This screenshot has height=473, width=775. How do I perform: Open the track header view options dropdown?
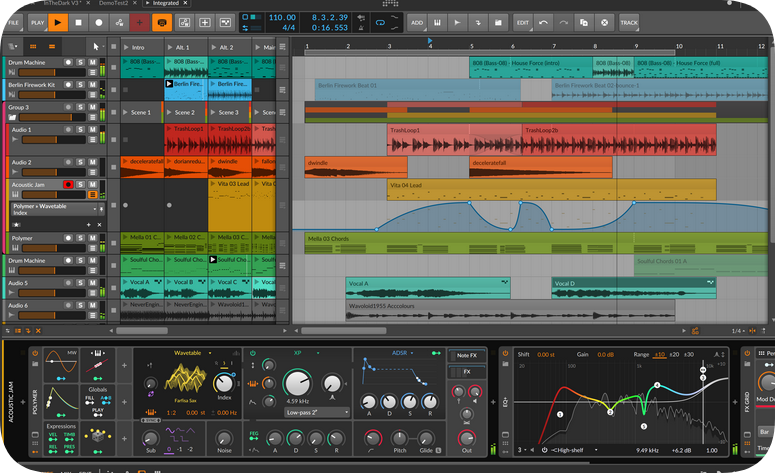pos(13,47)
